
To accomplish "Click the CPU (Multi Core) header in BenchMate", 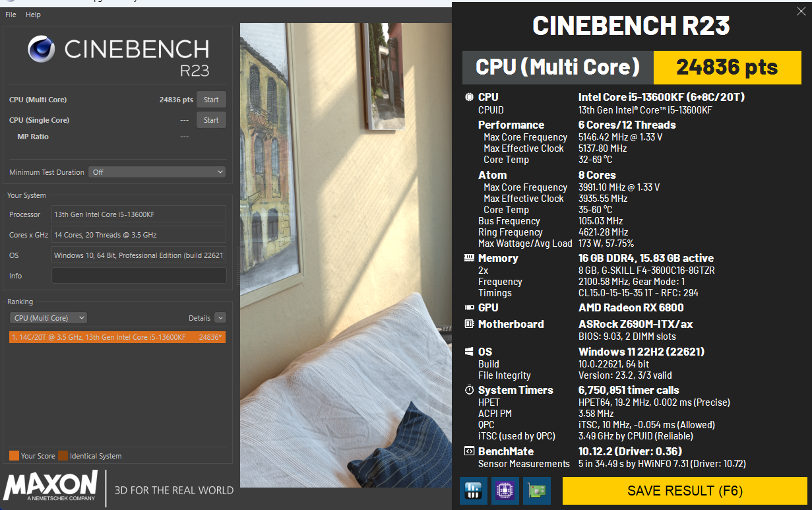I will point(558,67).
